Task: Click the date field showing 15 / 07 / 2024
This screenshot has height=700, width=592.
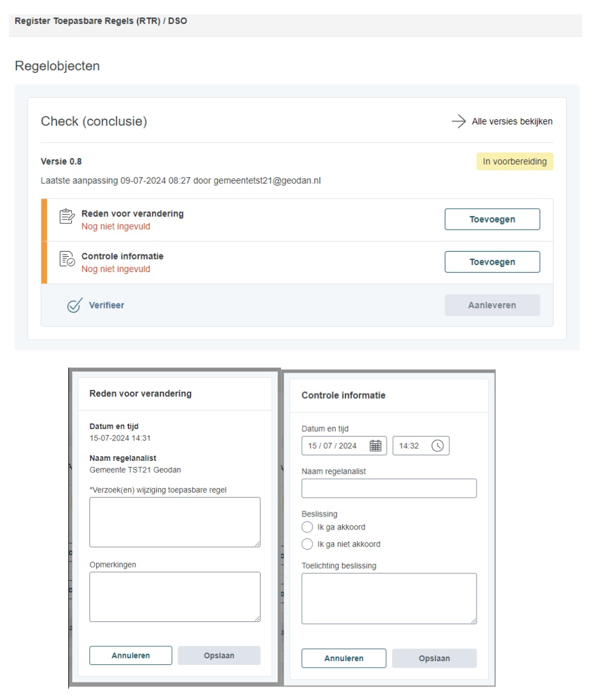Action: (x=334, y=446)
